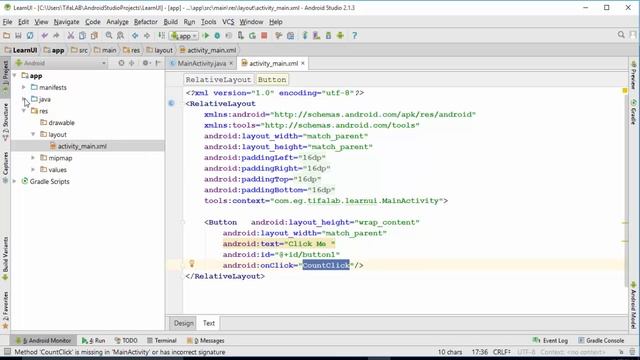Paste using the toolbar paste icon
640x360 pixels.
[94, 36]
